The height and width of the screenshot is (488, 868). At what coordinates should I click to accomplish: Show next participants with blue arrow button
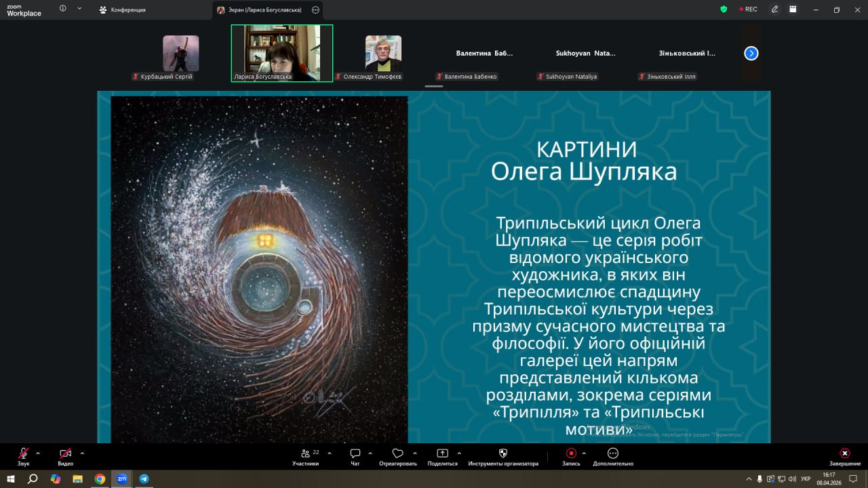click(x=751, y=54)
